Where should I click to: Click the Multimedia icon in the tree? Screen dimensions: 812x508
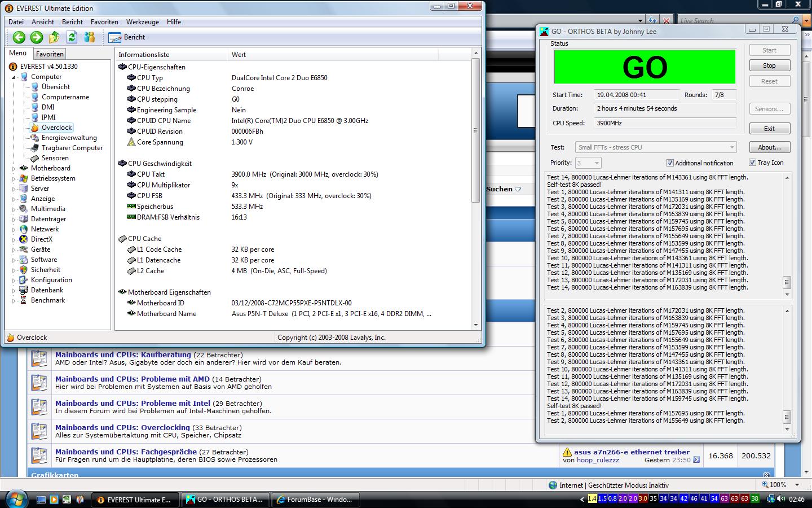(24, 209)
